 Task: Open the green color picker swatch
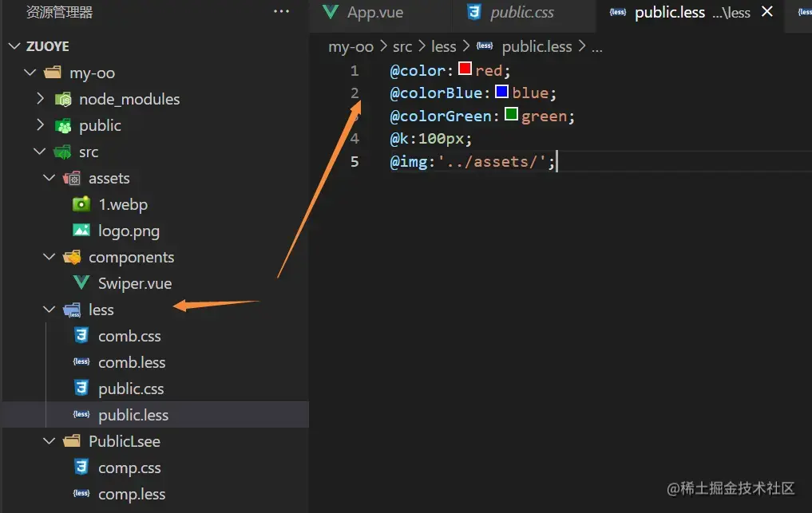511,114
